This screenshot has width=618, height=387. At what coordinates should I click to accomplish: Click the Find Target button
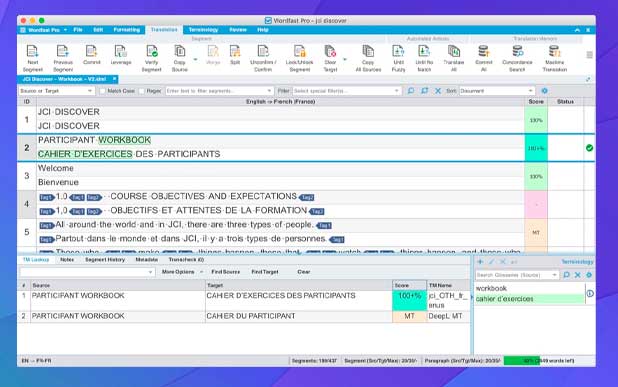point(265,272)
